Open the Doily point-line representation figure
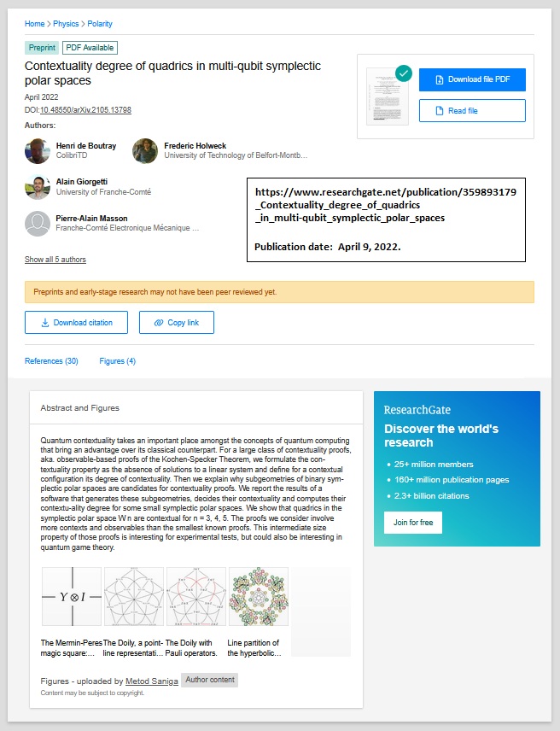The width and height of the screenshot is (560, 731). click(134, 597)
